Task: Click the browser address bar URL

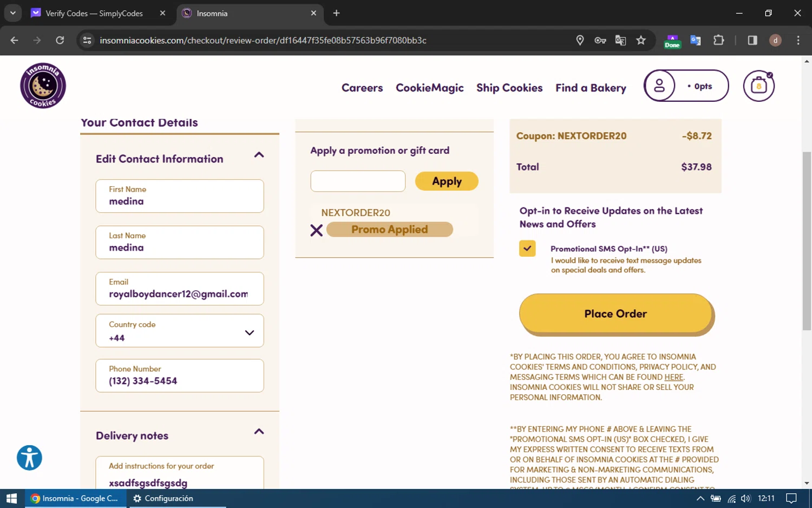Action: (x=263, y=40)
